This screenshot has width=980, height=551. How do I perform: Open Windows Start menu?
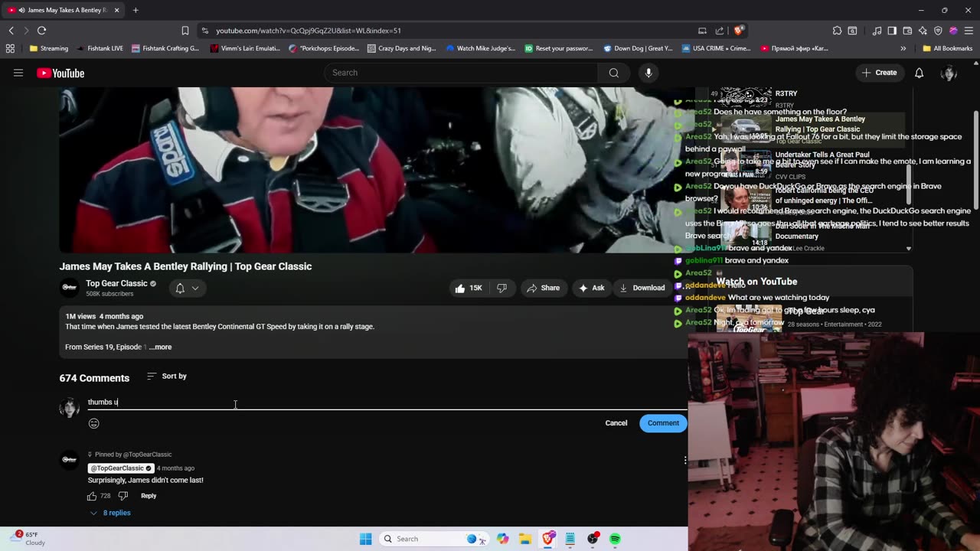pyautogui.click(x=366, y=539)
